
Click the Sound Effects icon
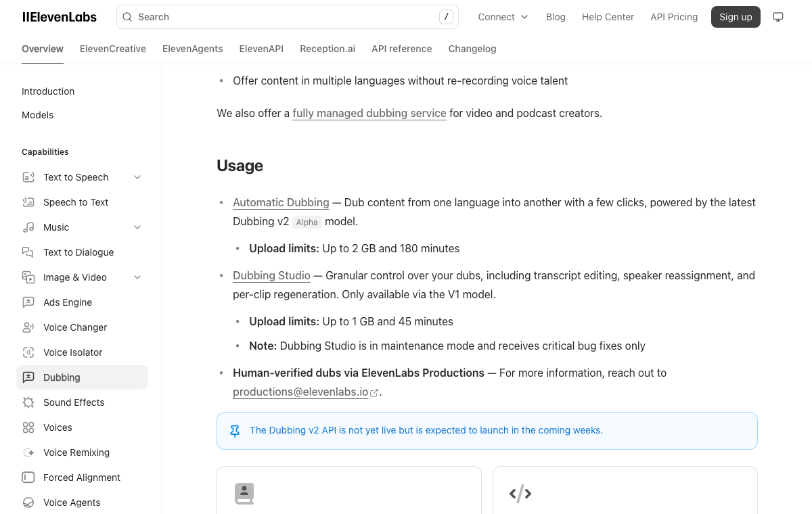click(x=28, y=402)
